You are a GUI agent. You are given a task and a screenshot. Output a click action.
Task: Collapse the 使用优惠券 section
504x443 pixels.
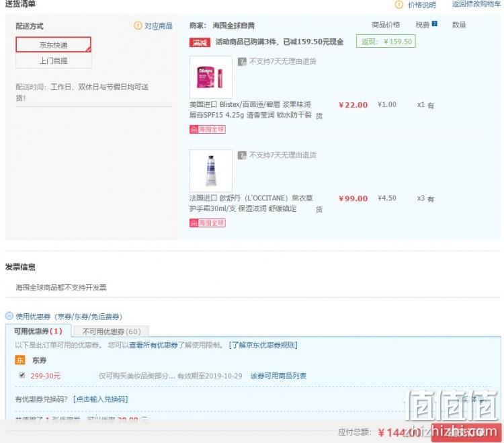click(9, 316)
